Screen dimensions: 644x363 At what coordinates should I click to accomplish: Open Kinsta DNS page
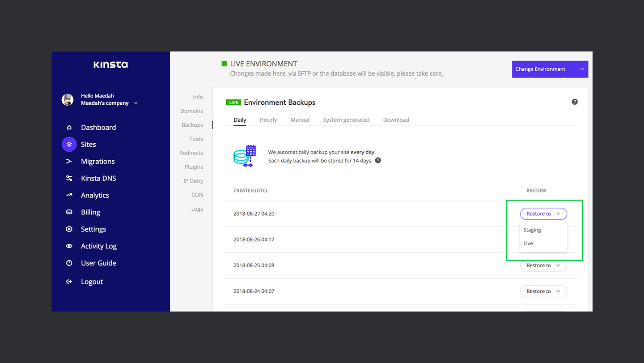pos(98,178)
